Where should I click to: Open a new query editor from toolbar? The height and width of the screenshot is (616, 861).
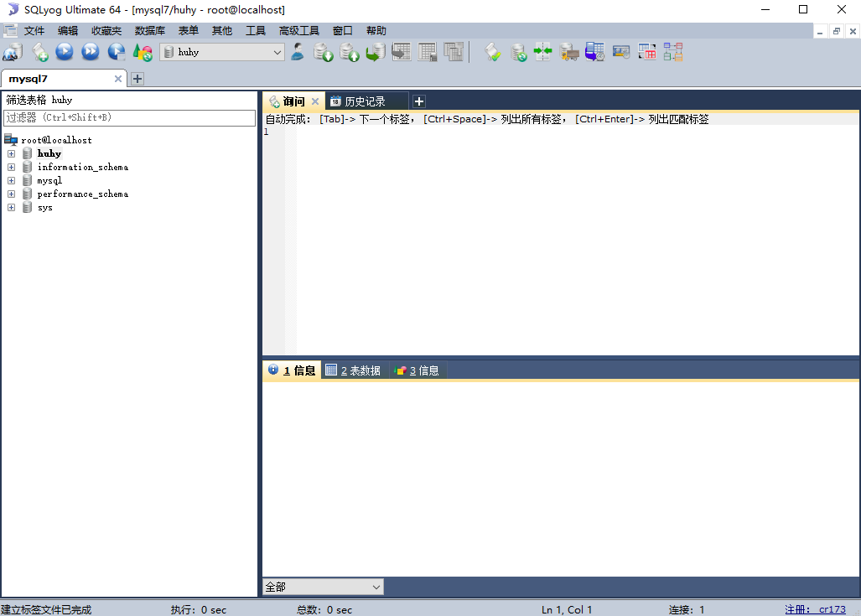(x=39, y=52)
